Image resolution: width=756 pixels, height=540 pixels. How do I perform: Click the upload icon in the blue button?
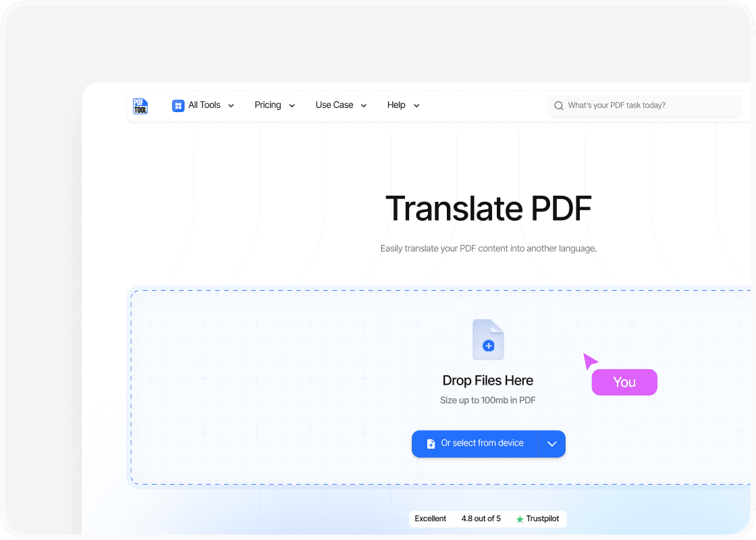pos(431,444)
